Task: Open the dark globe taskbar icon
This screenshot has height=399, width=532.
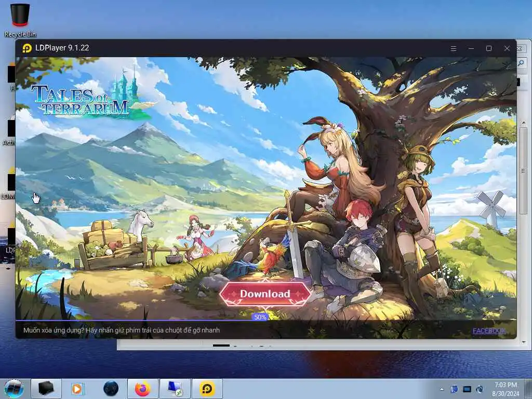Action: pos(111,389)
